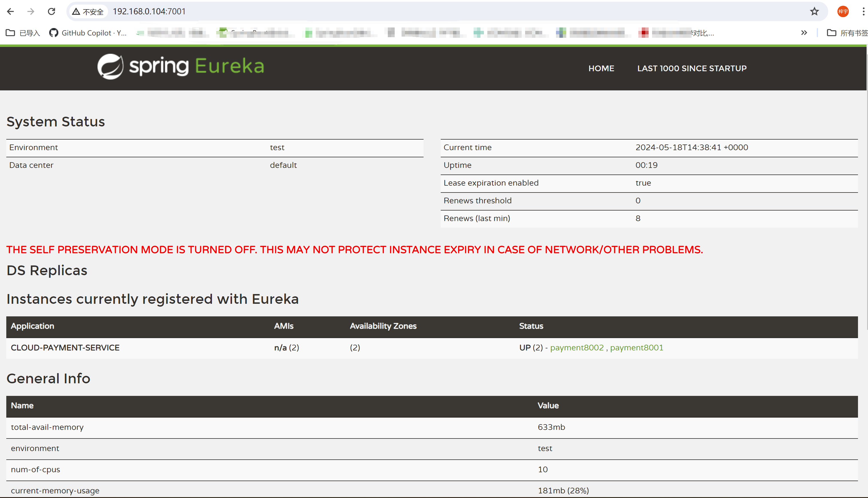868x498 pixels.
Task: Open LAST 1000 SINCE STARTUP page
Action: click(692, 68)
